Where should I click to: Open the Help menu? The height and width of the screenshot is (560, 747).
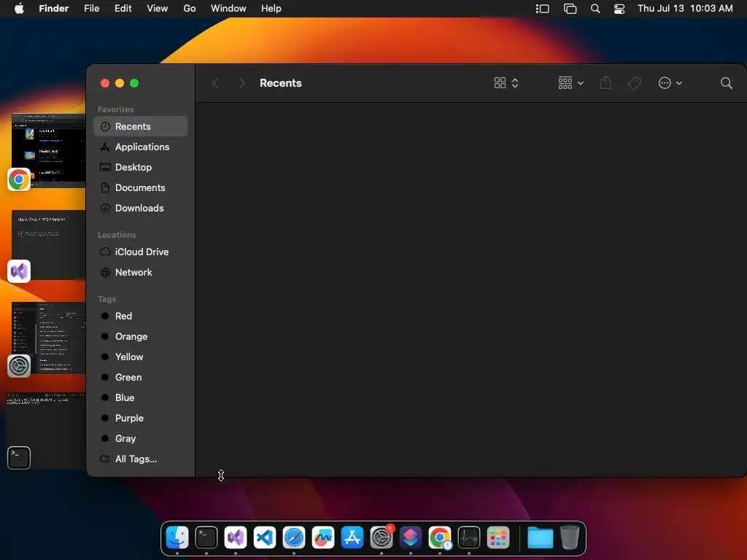(271, 9)
